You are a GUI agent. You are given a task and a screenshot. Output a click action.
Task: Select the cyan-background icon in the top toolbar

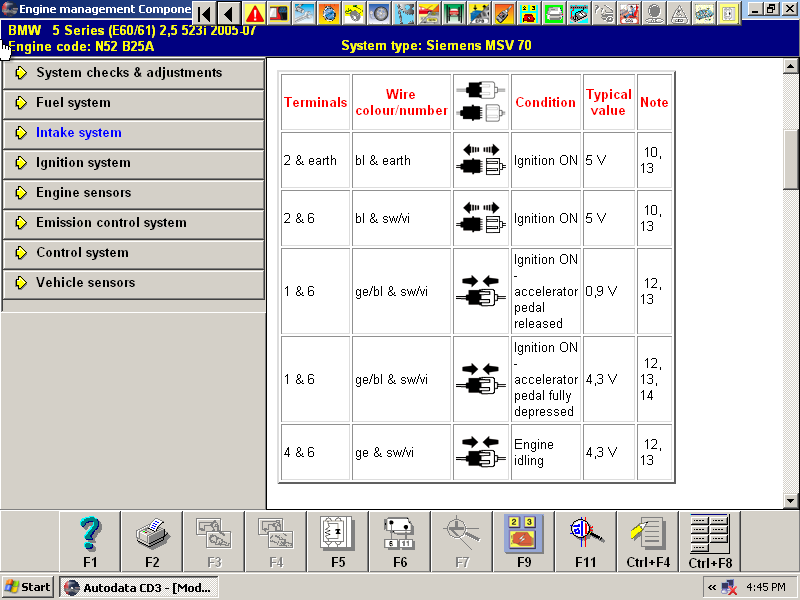[x=580, y=13]
